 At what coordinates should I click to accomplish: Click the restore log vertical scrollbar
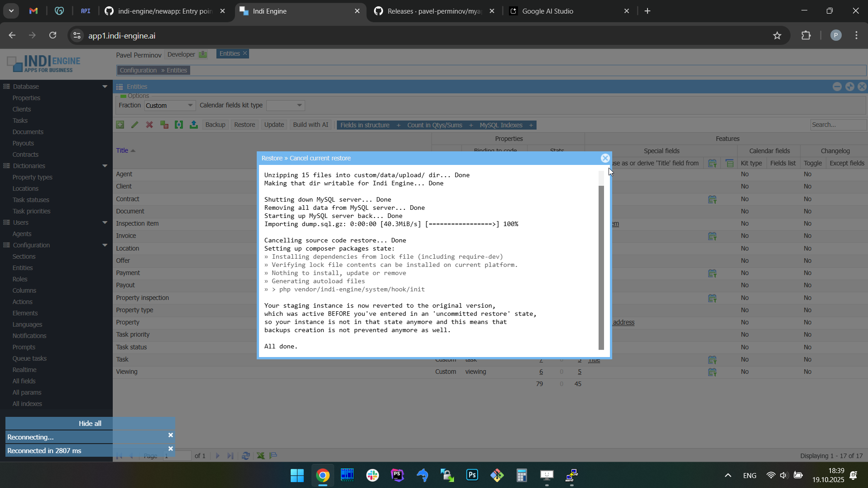tap(601, 267)
